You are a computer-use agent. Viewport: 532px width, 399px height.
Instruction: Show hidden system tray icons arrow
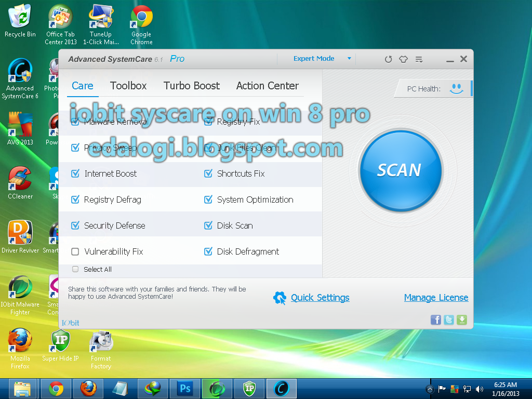[x=430, y=389]
